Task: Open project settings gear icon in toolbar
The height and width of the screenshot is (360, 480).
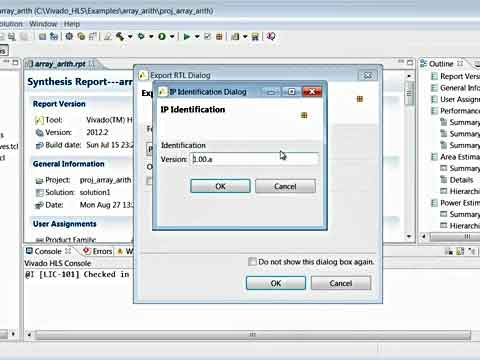Action: pyautogui.click(x=69, y=36)
